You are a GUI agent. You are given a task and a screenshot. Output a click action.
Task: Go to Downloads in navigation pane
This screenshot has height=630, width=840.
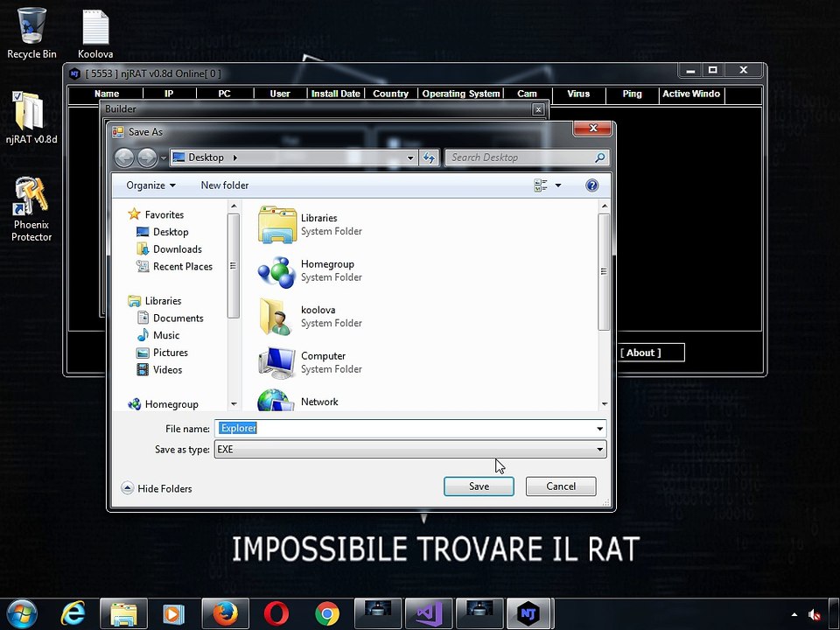(x=169, y=249)
